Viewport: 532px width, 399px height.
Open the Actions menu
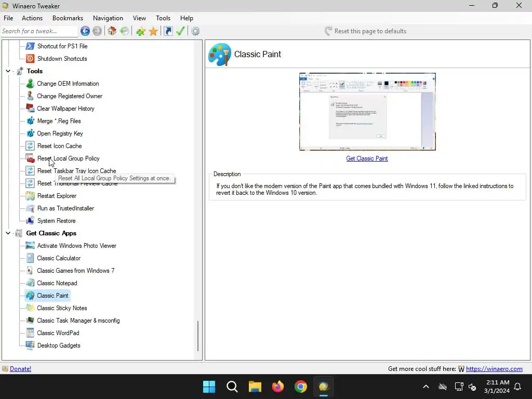(32, 18)
